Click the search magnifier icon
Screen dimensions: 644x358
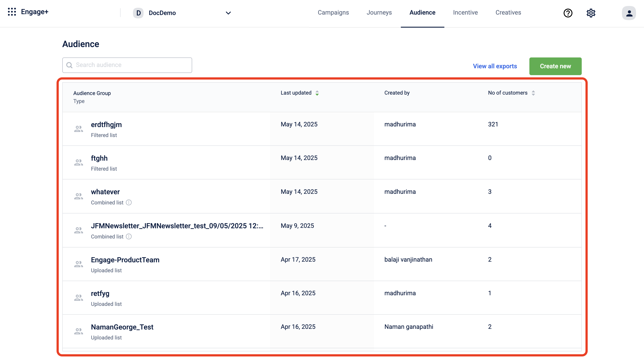[x=69, y=65]
